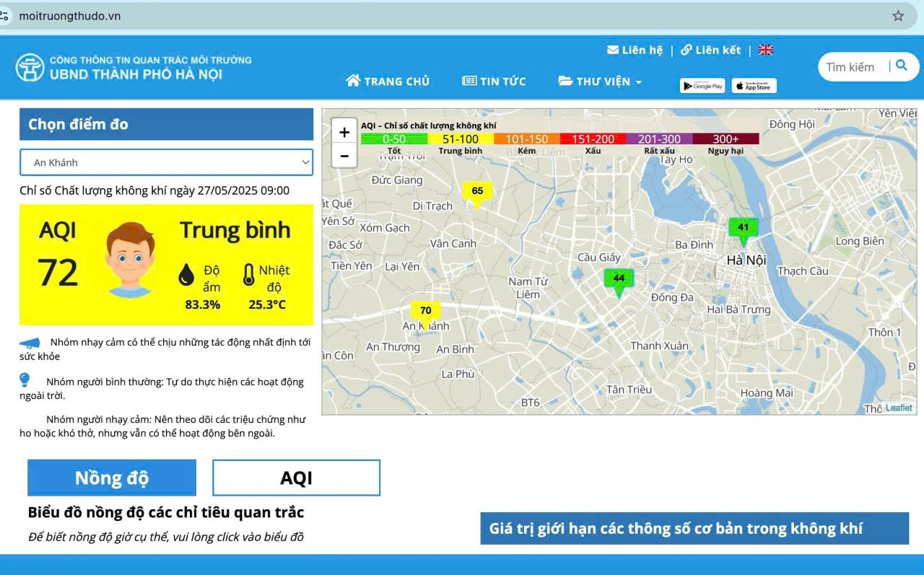The height and width of the screenshot is (575, 924).
Task: Zoom in on the map
Action: pos(344,132)
